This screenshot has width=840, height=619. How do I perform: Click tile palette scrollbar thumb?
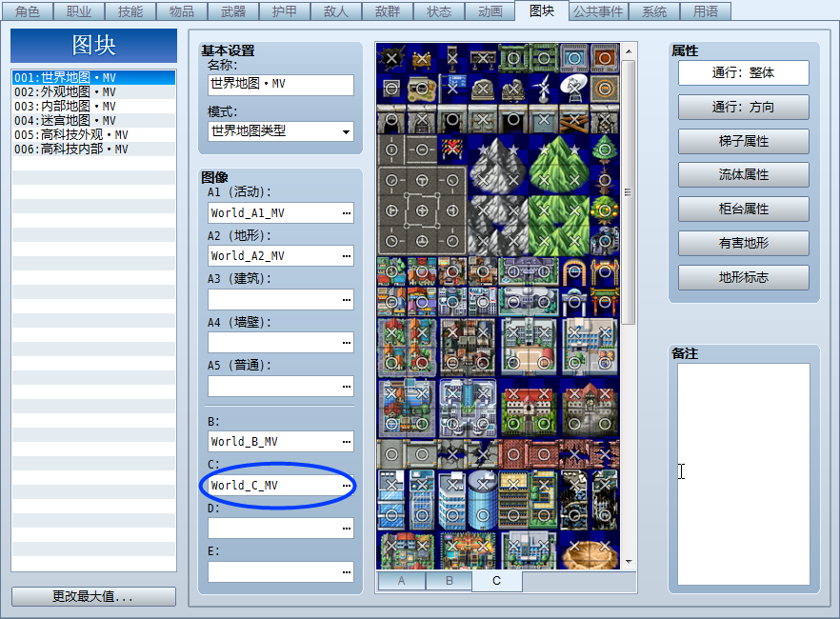coord(629,191)
